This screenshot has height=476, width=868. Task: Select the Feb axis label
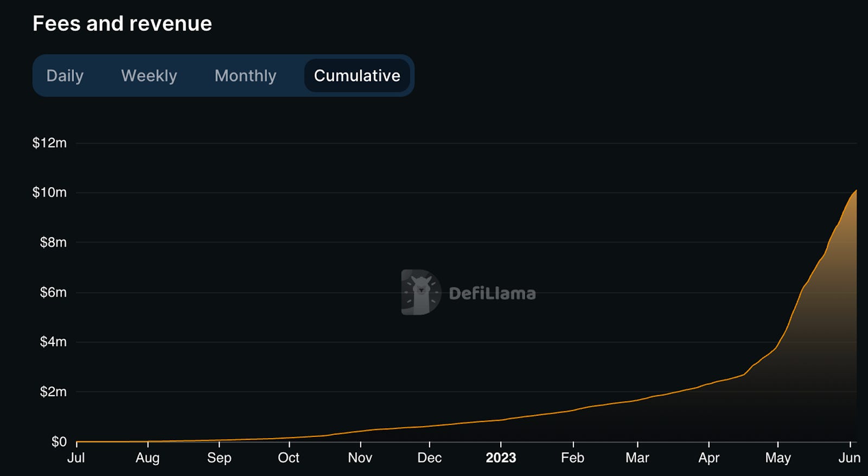click(572, 458)
